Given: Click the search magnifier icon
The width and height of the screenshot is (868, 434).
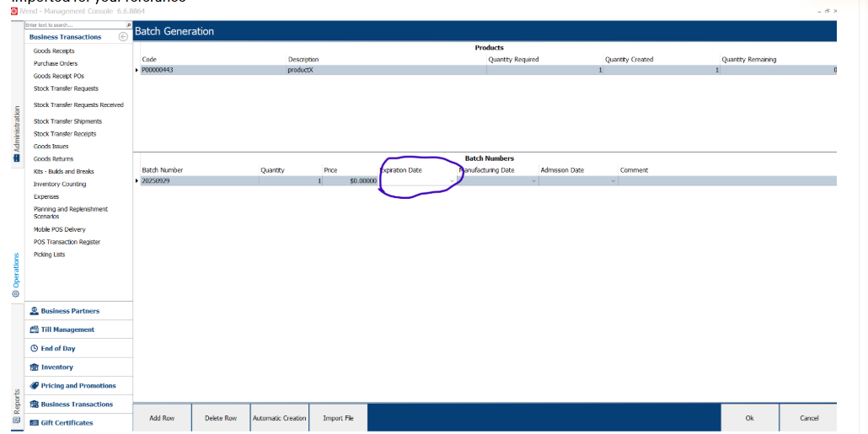Looking at the screenshot, I should (x=128, y=26).
